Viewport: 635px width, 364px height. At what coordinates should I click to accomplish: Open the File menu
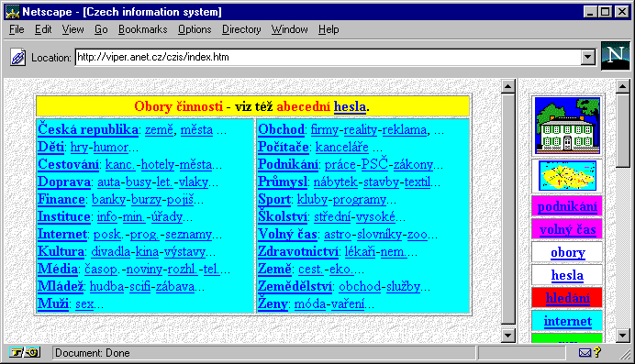click(x=17, y=29)
